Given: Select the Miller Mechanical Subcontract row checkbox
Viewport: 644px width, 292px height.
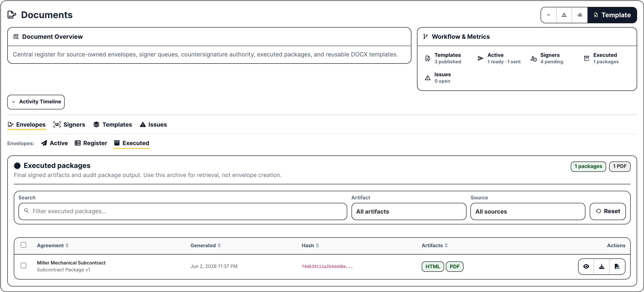Looking at the screenshot, I should (x=23, y=266).
